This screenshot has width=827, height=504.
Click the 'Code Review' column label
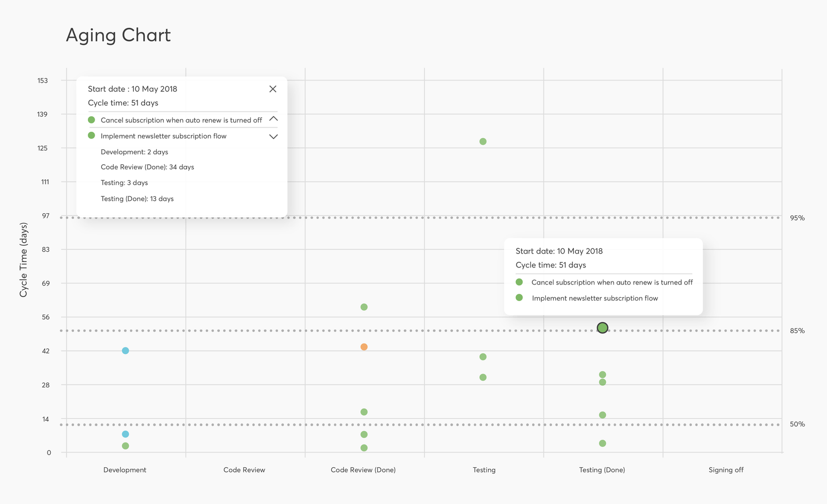click(244, 470)
